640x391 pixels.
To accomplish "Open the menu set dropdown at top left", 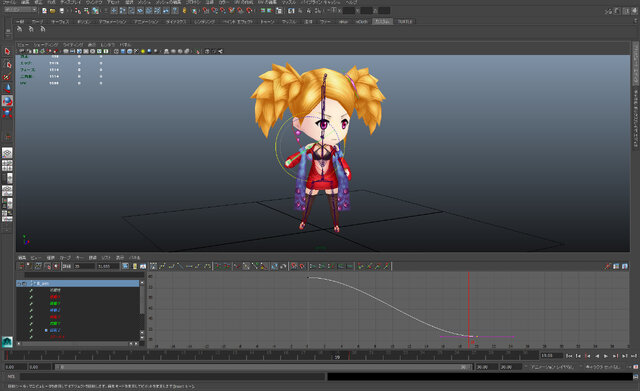I will pos(20,10).
